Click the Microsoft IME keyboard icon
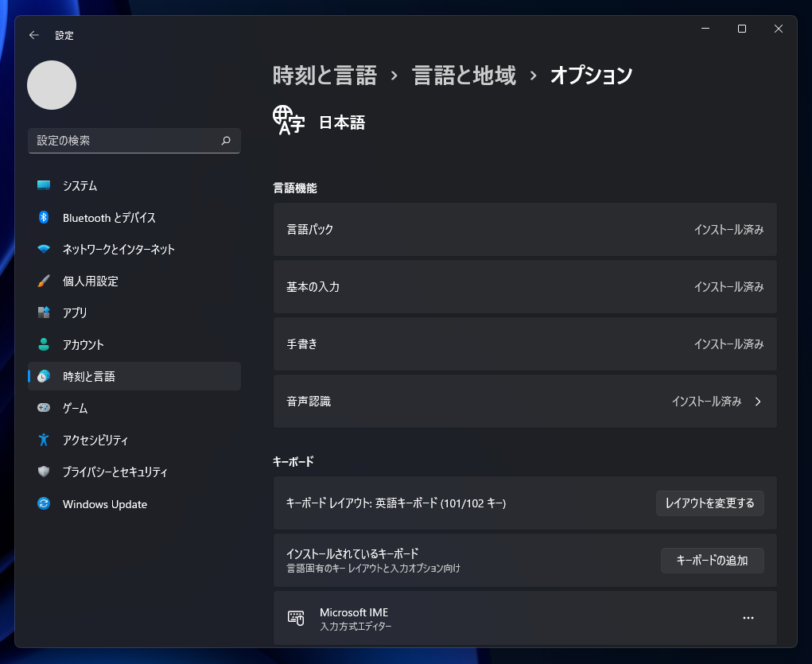This screenshot has width=812, height=664. 294,618
